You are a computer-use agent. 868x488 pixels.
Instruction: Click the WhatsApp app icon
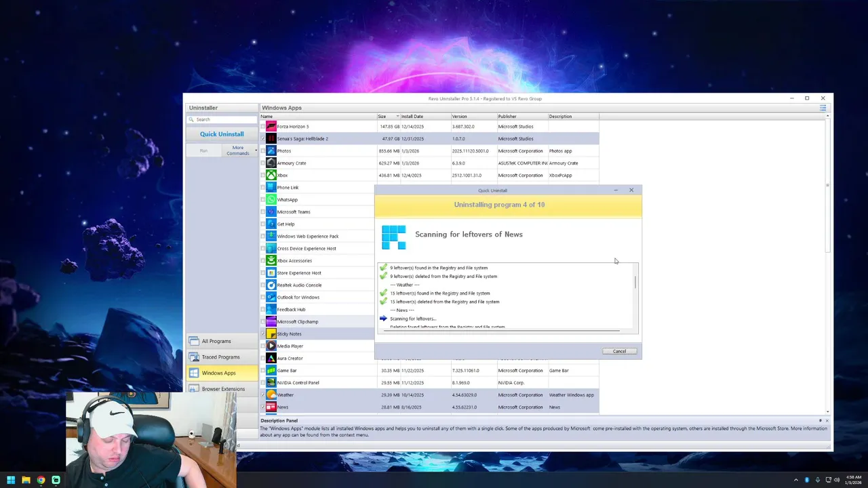(x=271, y=200)
